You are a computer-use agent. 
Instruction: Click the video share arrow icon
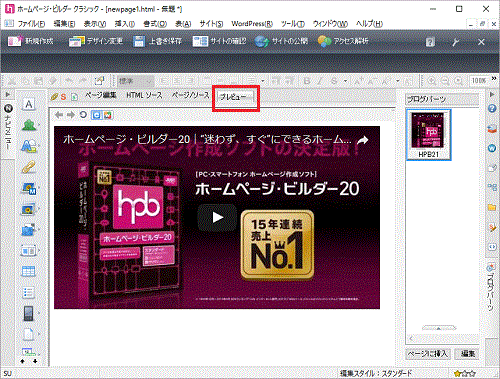(x=363, y=140)
